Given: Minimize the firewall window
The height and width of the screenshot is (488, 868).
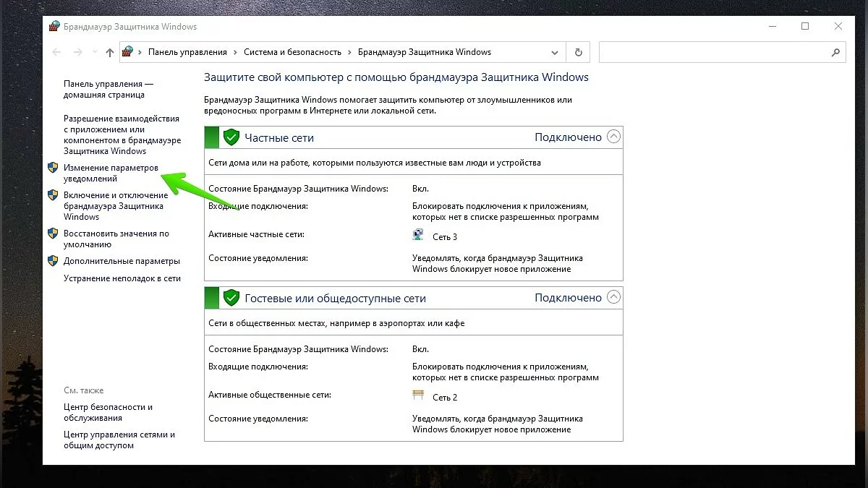Looking at the screenshot, I should [771, 27].
